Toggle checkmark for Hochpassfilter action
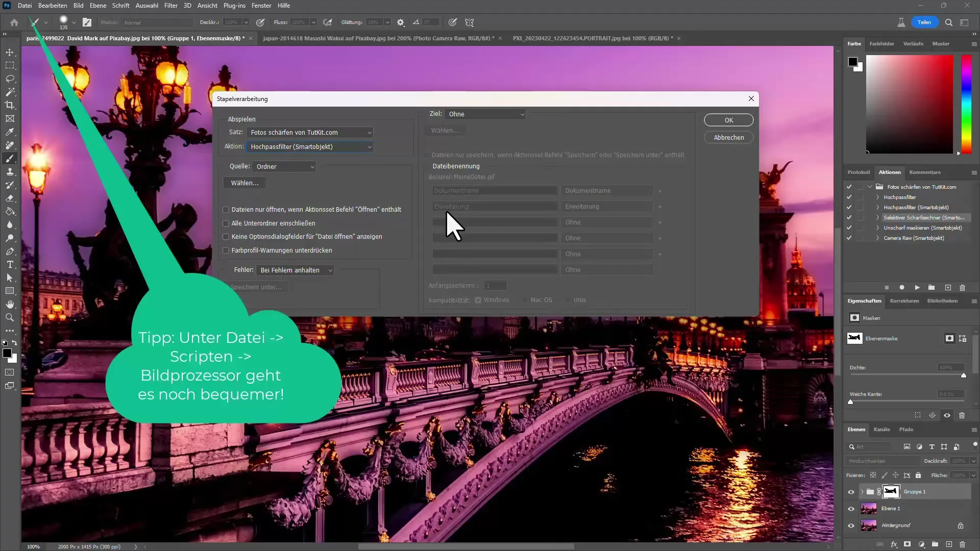Screen dimensions: 980x551 click(849, 197)
